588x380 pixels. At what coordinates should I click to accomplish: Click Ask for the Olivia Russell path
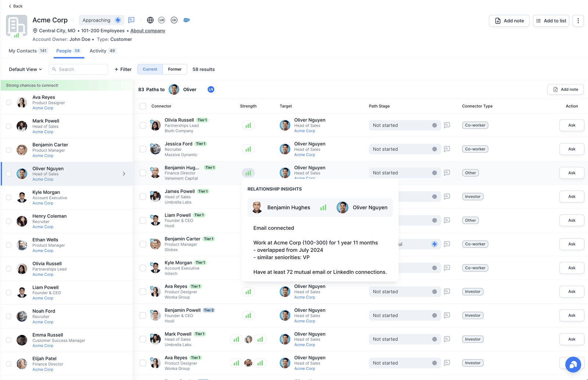pos(571,125)
